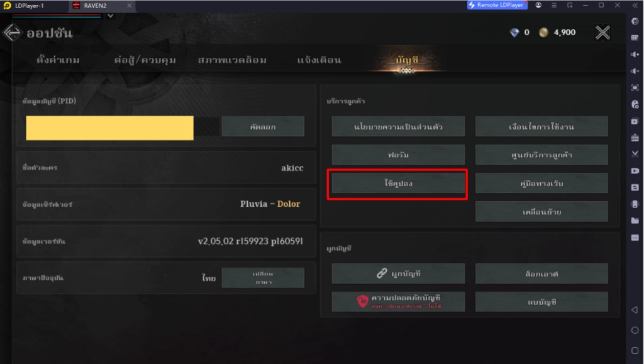This screenshot has height=364, width=644.
Task: Click LDPlayer sidebar video record icon
Action: pos(635,171)
